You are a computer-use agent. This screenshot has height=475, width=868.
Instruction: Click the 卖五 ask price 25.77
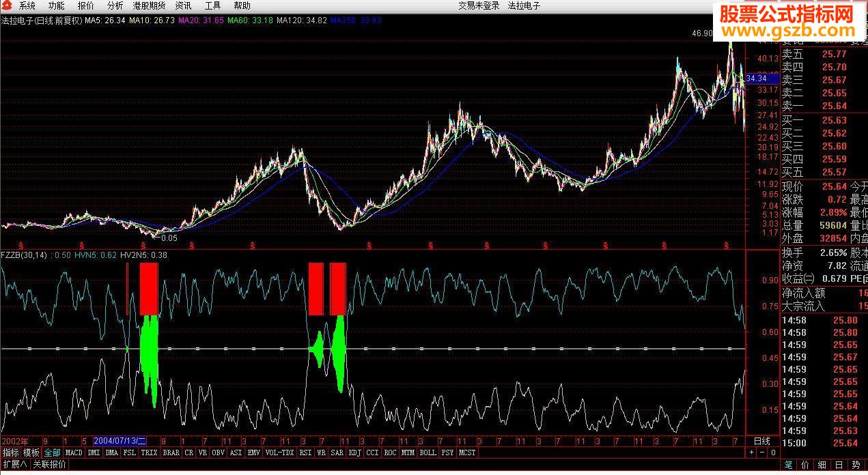pyautogui.click(x=834, y=54)
